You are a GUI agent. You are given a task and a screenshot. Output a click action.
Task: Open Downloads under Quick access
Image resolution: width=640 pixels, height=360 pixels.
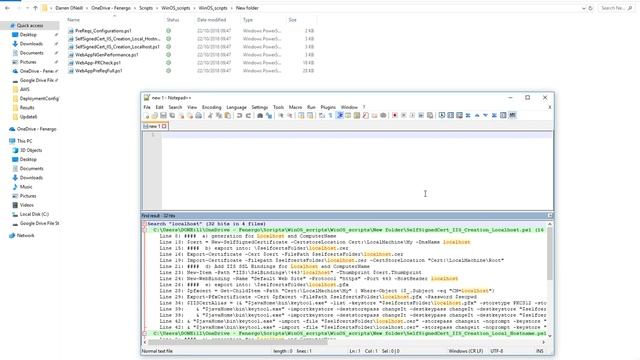pos(31,44)
